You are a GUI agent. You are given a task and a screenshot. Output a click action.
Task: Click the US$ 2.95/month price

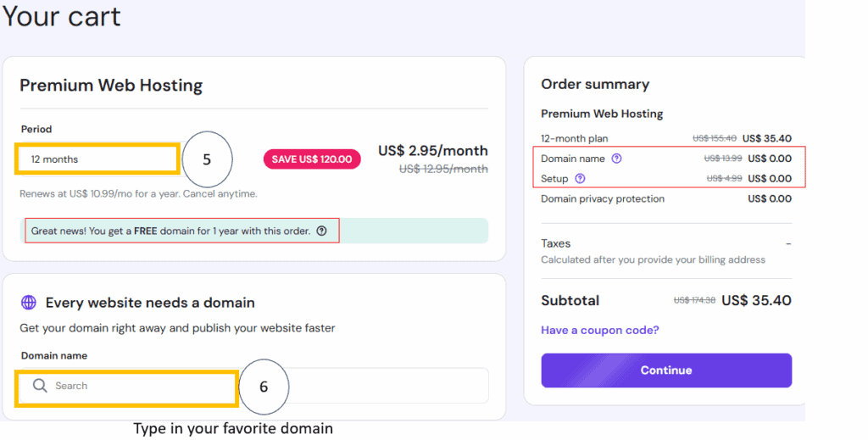pyautogui.click(x=432, y=151)
